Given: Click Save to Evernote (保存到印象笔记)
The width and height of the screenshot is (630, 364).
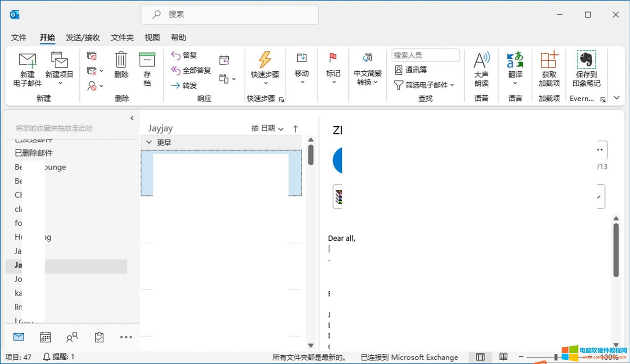Looking at the screenshot, I should pos(586,69).
